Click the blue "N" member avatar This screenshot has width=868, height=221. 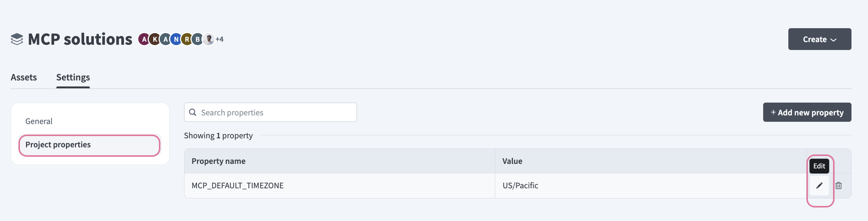tap(176, 39)
